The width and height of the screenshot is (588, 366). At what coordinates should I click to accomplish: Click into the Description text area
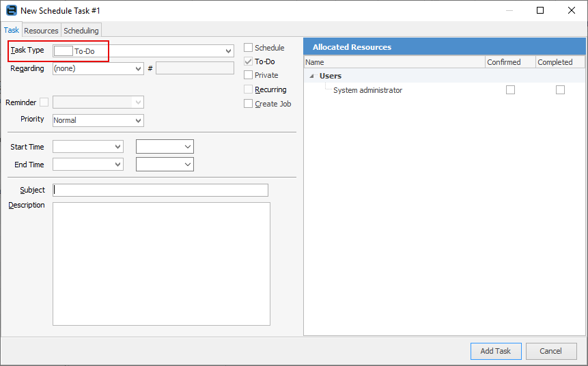click(x=161, y=264)
